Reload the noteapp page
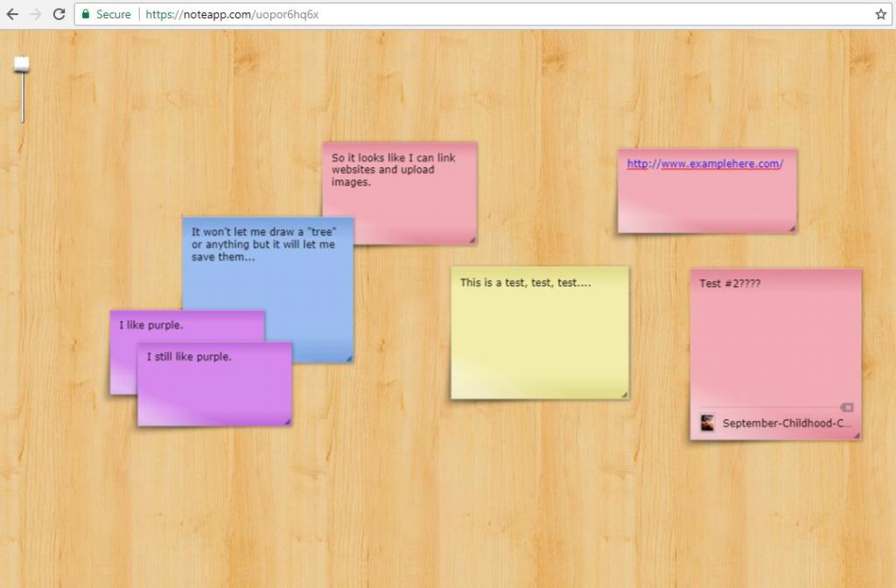Viewport: 896px width, 588px height. [59, 14]
